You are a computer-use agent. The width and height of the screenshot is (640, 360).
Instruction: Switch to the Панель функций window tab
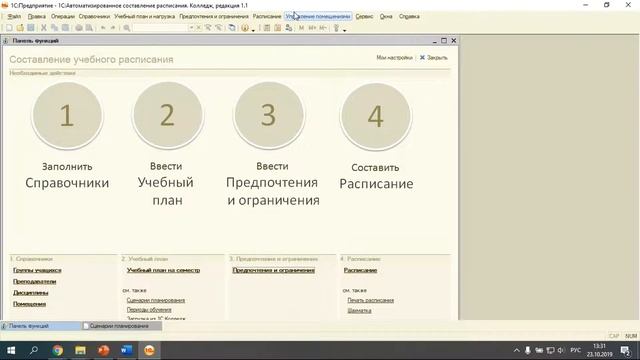[x=40, y=326]
